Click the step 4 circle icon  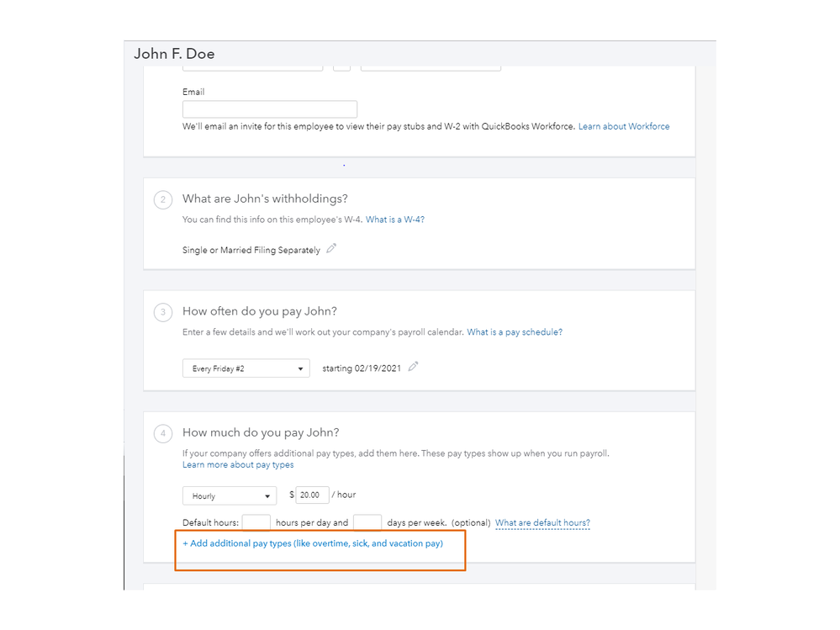point(163,434)
